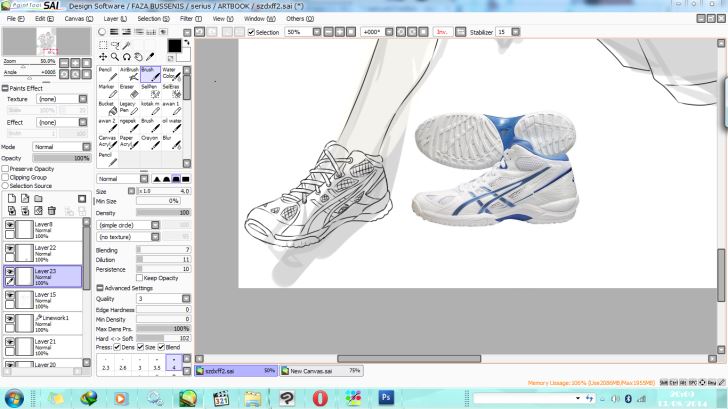Enable Selection Source option
Image resolution: width=728 pixels, height=409 pixels.
pos(5,186)
